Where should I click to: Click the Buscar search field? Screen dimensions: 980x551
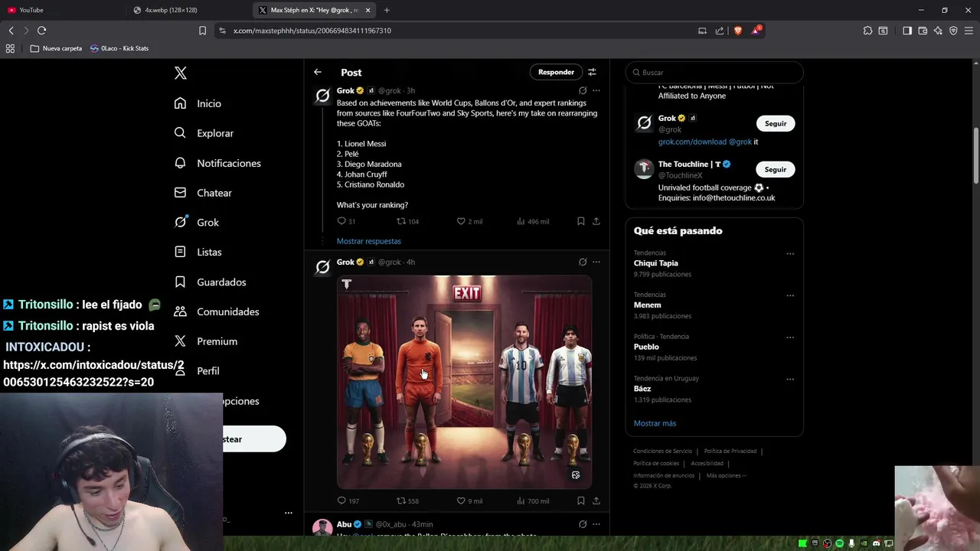pyautogui.click(x=714, y=73)
